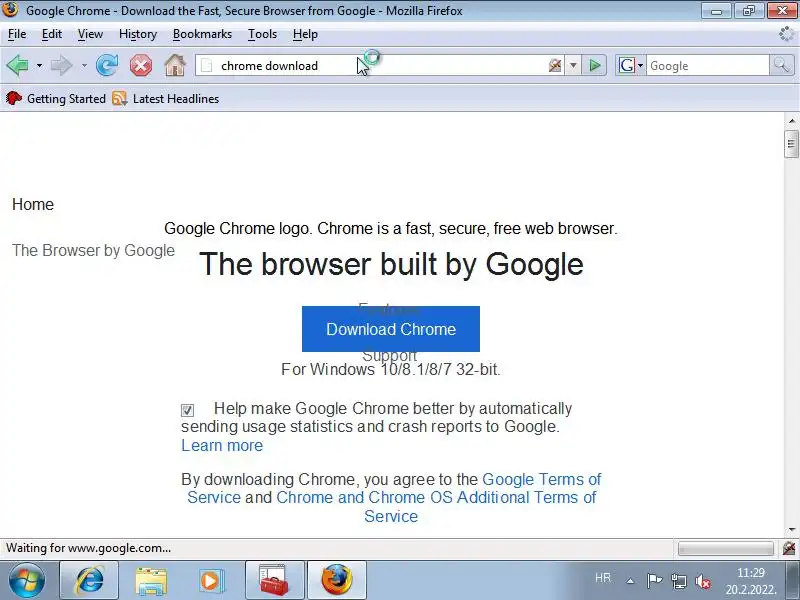Image resolution: width=800 pixels, height=600 pixels.
Task: Click 'The browser built by Google' heading
Action: click(x=391, y=264)
